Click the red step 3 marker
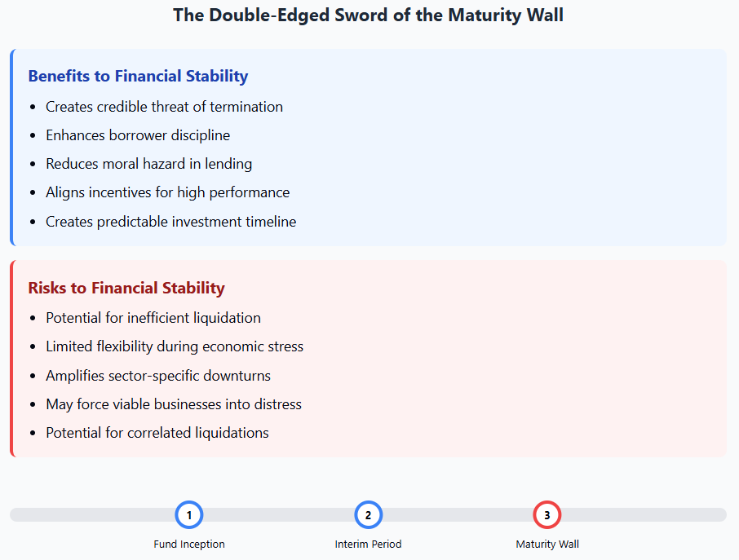Image resolution: width=739 pixels, height=560 pixels. click(x=547, y=515)
